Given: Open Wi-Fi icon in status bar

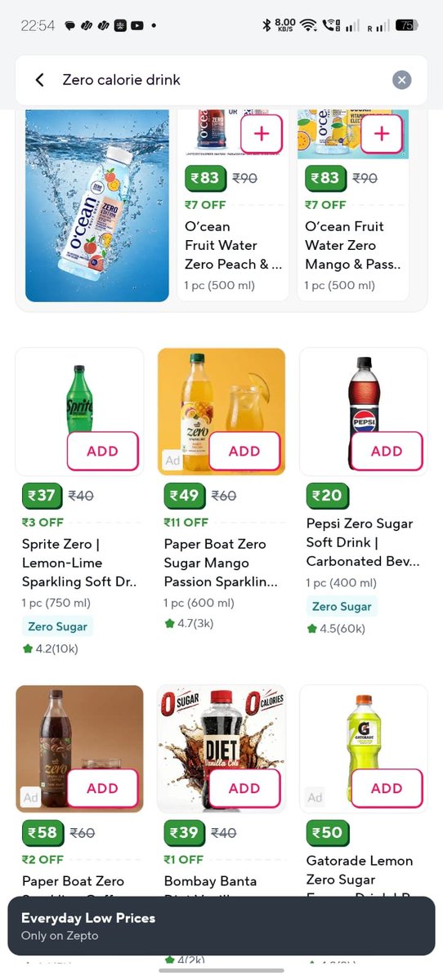Looking at the screenshot, I should (x=308, y=25).
